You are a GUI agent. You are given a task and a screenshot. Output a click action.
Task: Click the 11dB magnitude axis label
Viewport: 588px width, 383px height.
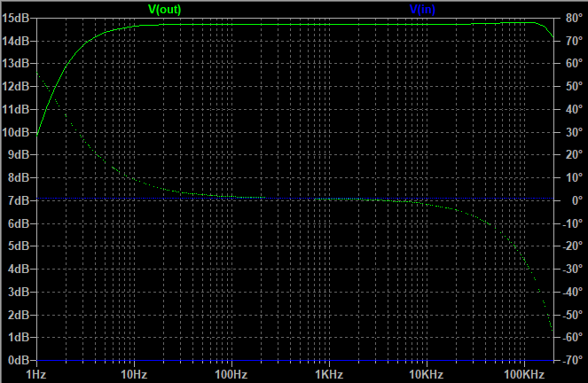[15, 109]
